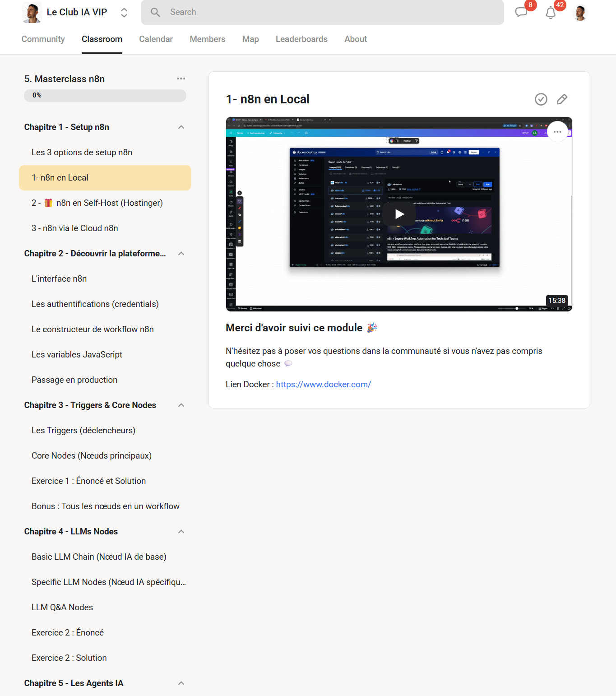Screen dimensions: 616x696
Task: Open lesson Exercice 2 : Solution
Action: pos(105,658)
